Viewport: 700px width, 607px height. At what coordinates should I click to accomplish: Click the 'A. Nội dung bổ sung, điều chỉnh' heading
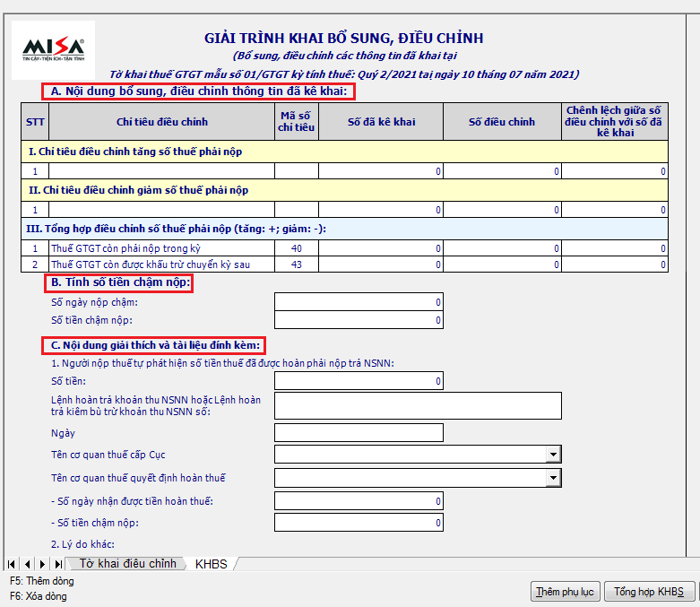[x=199, y=91]
